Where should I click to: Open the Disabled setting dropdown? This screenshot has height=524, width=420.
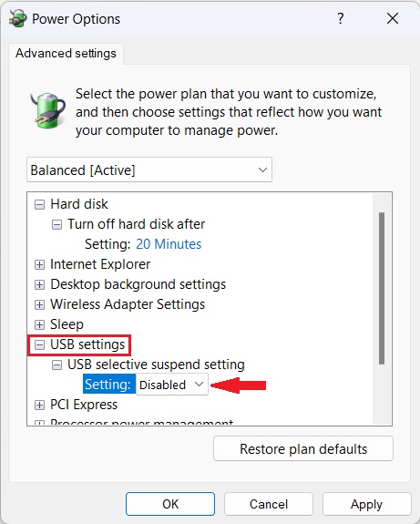[x=172, y=385]
